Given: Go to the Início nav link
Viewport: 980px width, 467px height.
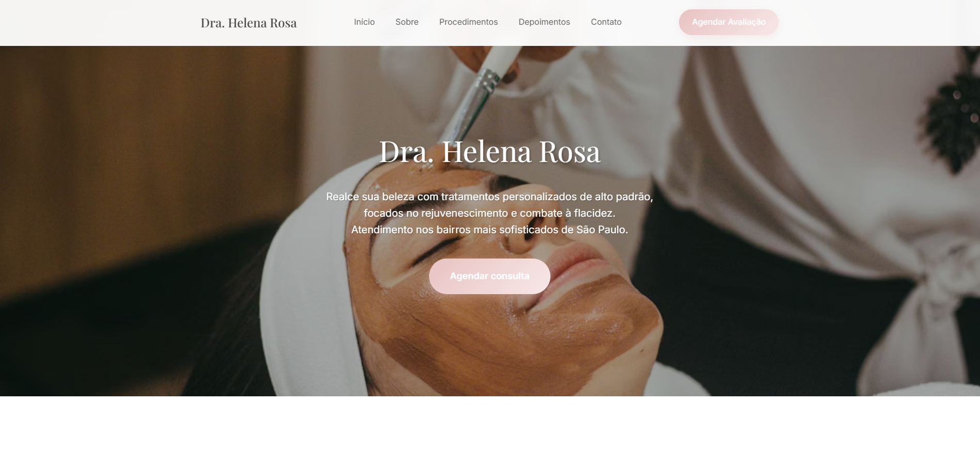Looking at the screenshot, I should [364, 22].
